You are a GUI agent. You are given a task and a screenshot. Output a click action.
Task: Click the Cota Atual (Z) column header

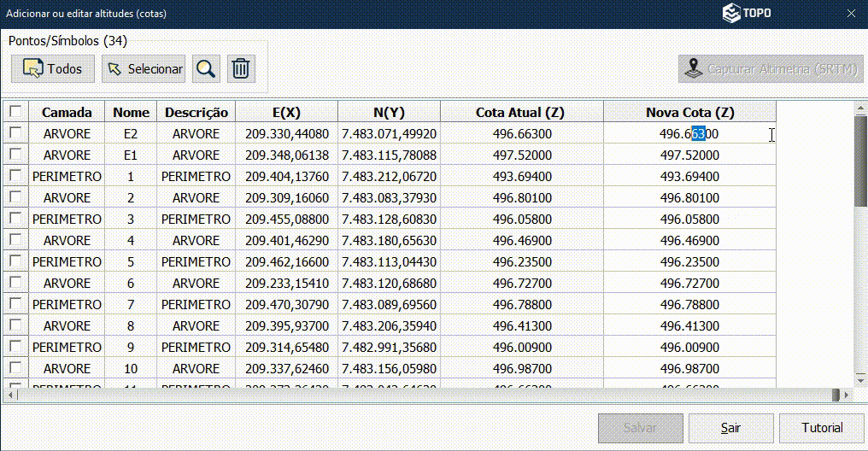coord(521,112)
